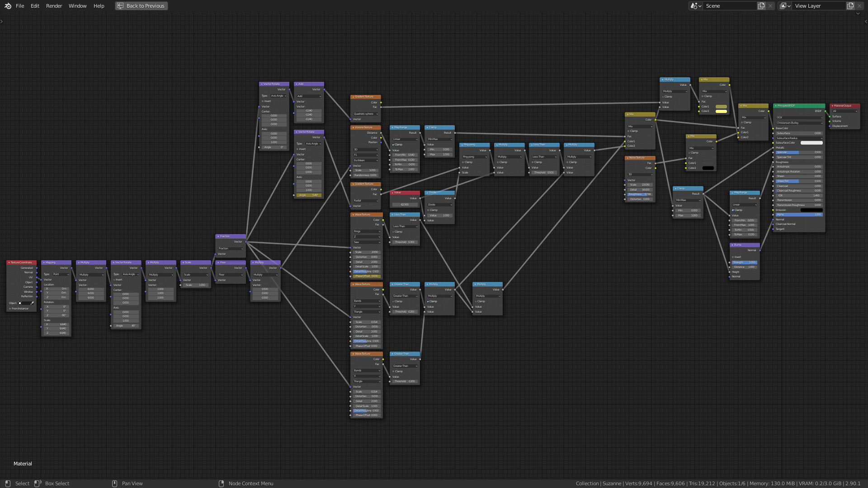Open the GGX distribution dropdown in Principled BSDF
The width and height of the screenshot is (868, 488).
point(799,117)
